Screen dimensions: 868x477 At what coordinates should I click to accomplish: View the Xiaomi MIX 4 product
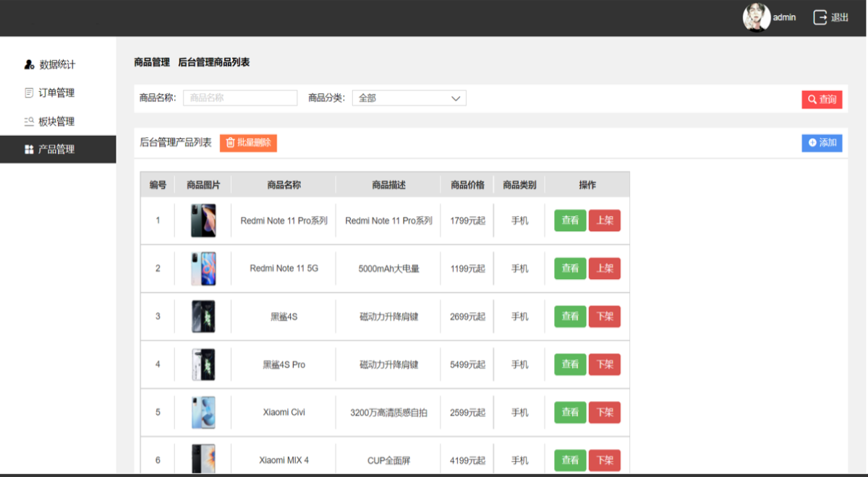tap(570, 460)
